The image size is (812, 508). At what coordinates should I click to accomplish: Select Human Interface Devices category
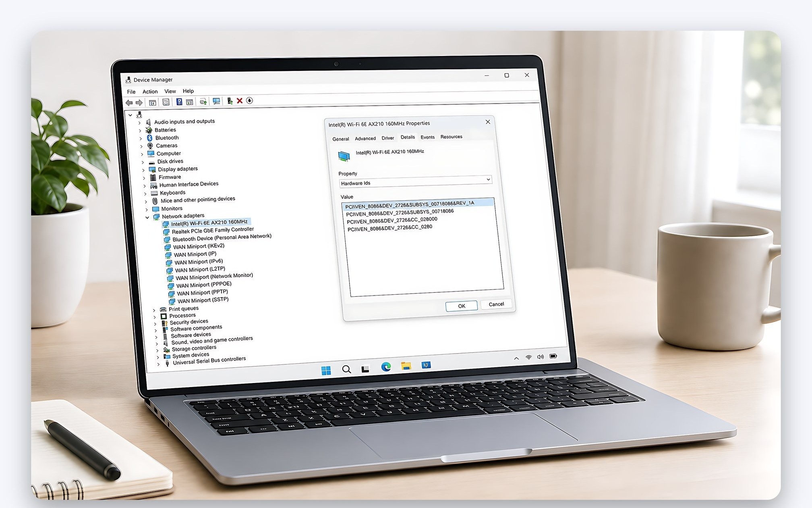tap(189, 184)
